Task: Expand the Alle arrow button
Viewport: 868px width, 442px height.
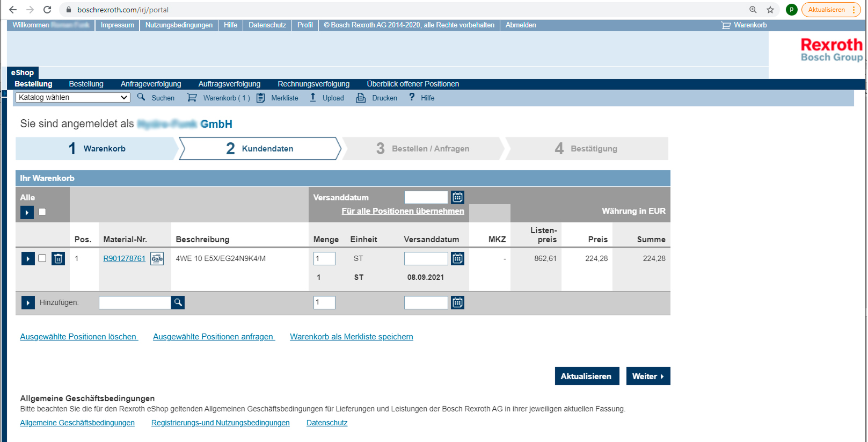Action: coord(27,213)
